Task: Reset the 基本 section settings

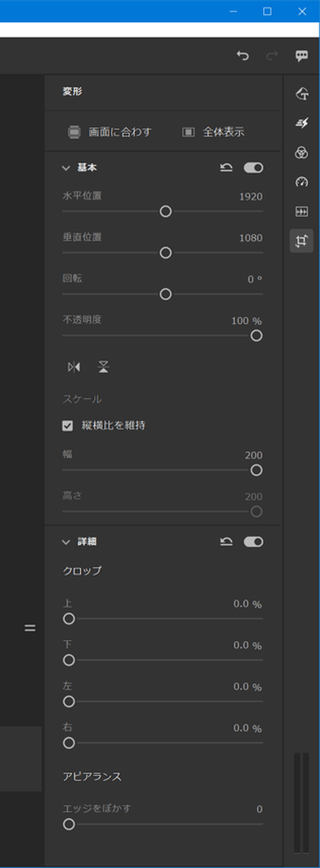Action: tap(226, 168)
